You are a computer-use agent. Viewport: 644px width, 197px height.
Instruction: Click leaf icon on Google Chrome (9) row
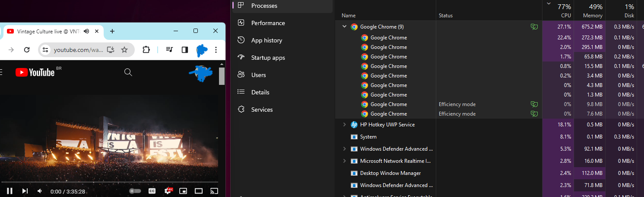click(x=534, y=27)
